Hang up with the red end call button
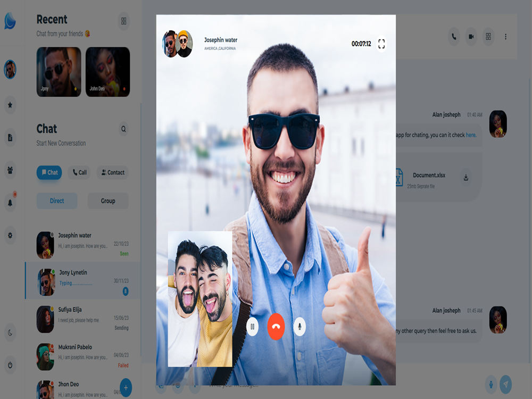Screen dimensions: 532x399 (276, 327)
